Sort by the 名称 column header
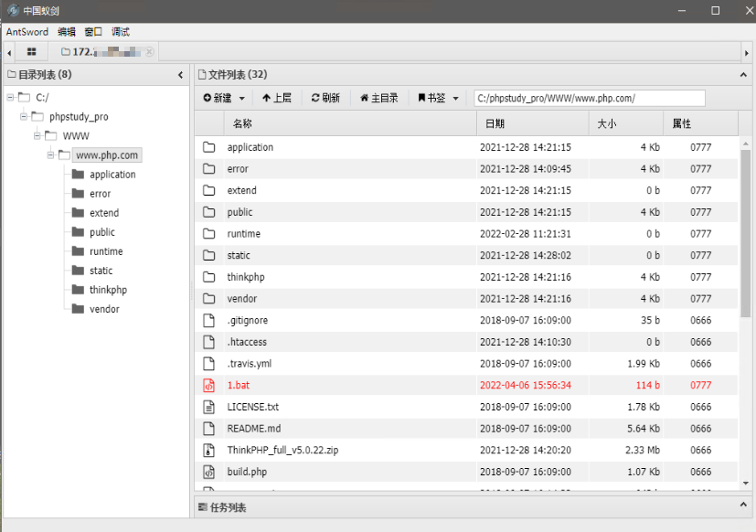The width and height of the screenshot is (756, 532). [x=350, y=123]
